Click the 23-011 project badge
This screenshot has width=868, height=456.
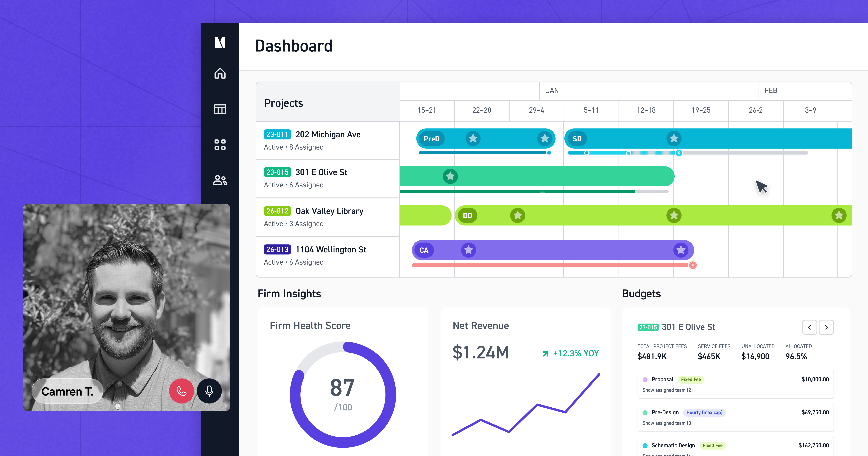277,134
